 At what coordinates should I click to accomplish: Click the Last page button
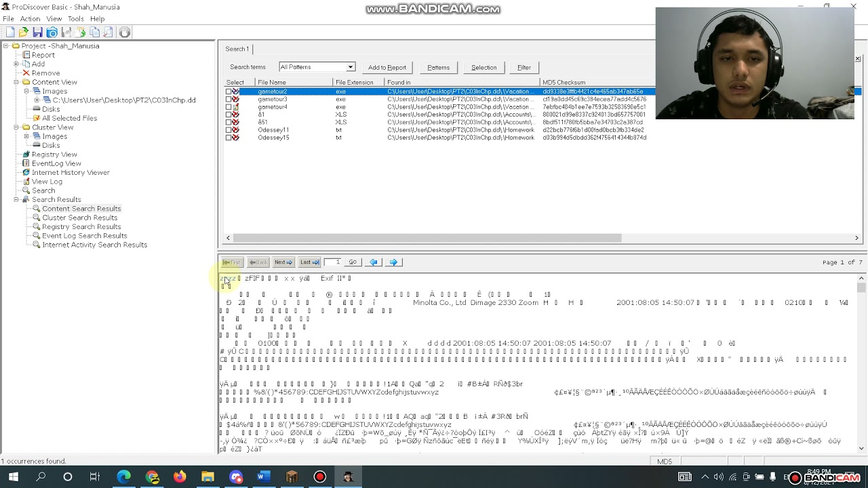coord(309,262)
